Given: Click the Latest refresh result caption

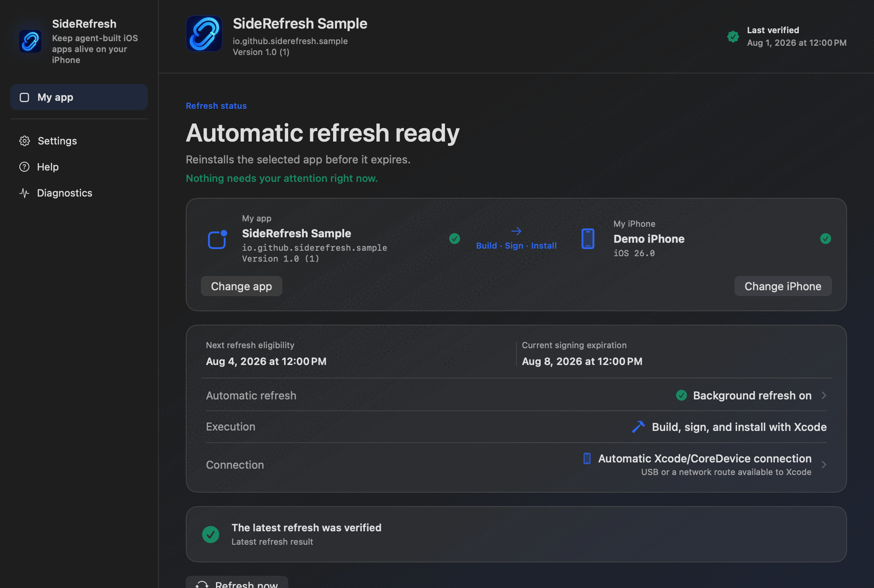Looking at the screenshot, I should coord(272,542).
